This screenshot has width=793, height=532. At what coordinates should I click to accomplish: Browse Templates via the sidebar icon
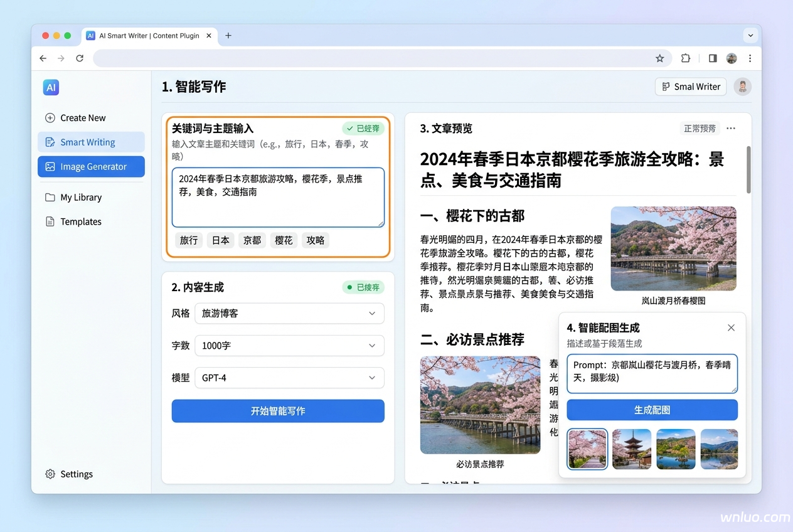[x=80, y=221]
